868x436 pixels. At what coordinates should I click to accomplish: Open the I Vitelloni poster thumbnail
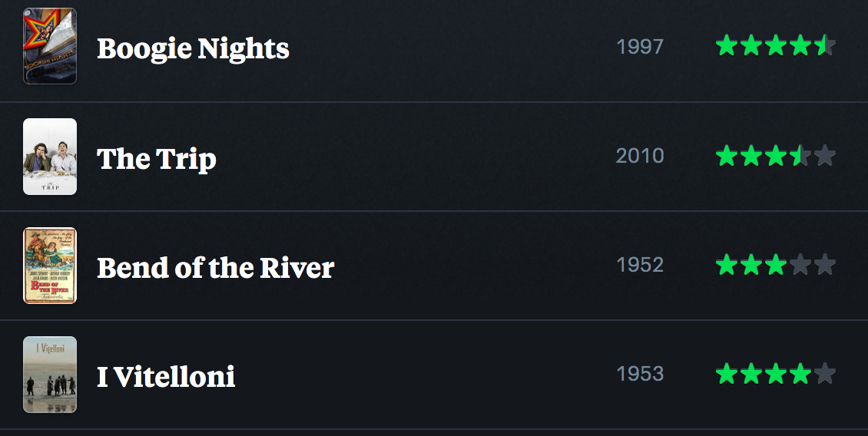(50, 375)
